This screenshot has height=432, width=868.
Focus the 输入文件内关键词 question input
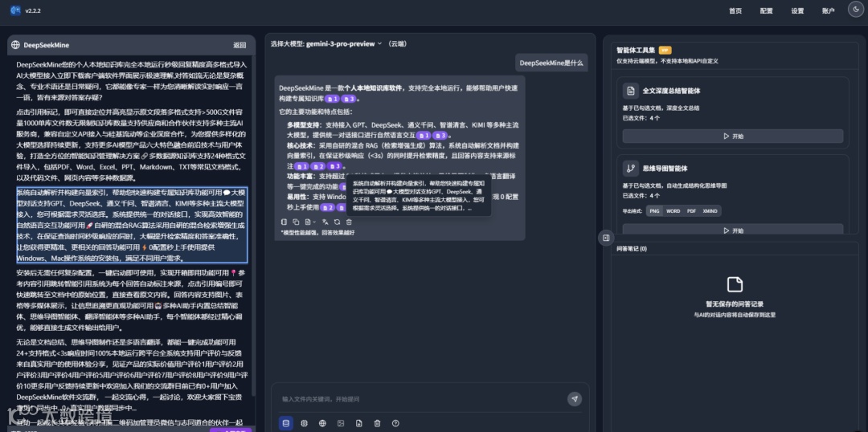pos(420,399)
